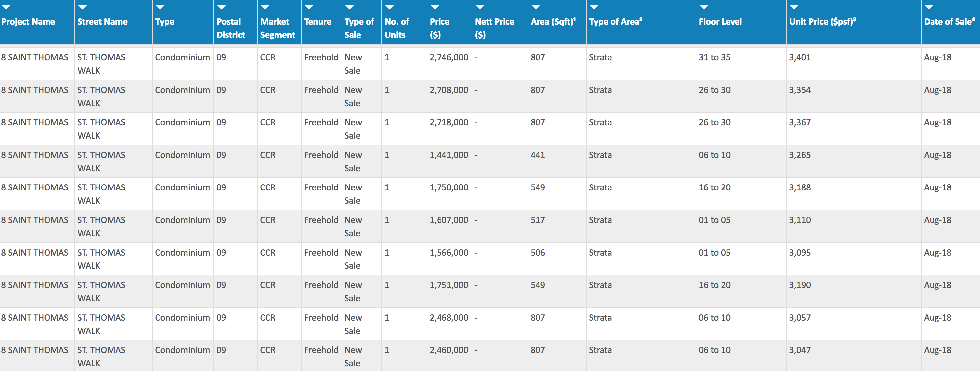980x371 pixels.
Task: Select unit price cell 3,095
Action: point(800,253)
